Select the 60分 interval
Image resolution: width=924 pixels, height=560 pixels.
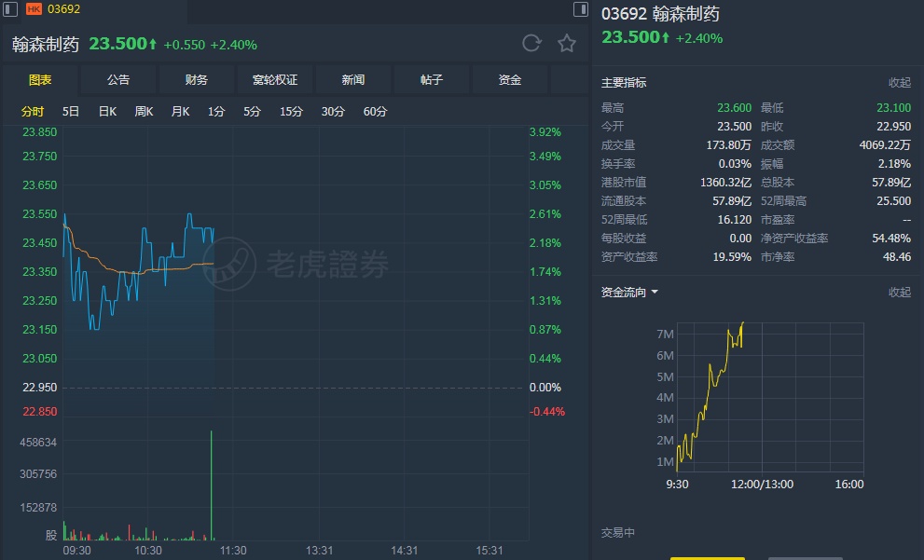376,111
